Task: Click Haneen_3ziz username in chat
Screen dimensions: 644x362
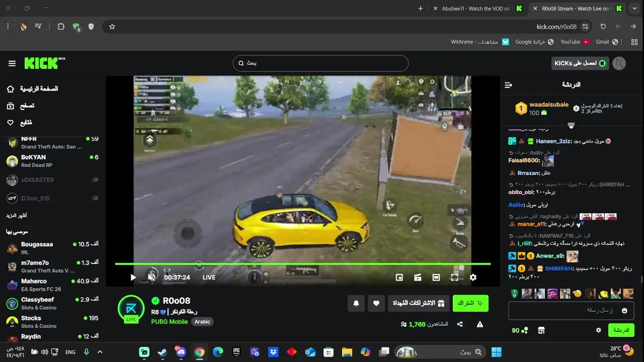Action: coord(553,141)
